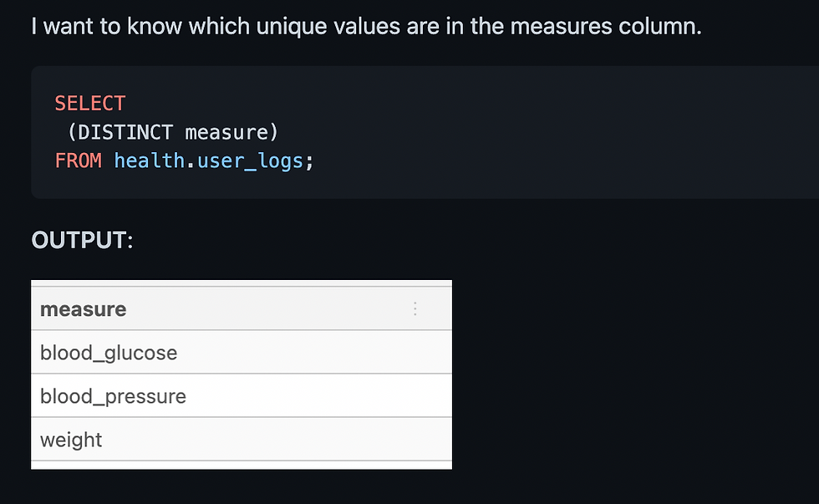This screenshot has width=819, height=504.
Task: Click the SELECT keyword in the query
Action: pyautogui.click(x=90, y=104)
